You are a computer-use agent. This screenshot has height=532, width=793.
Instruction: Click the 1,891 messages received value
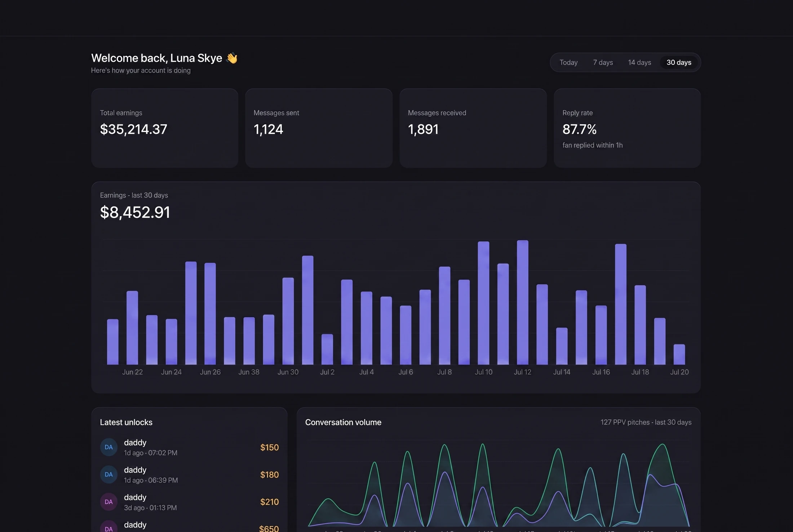point(423,129)
